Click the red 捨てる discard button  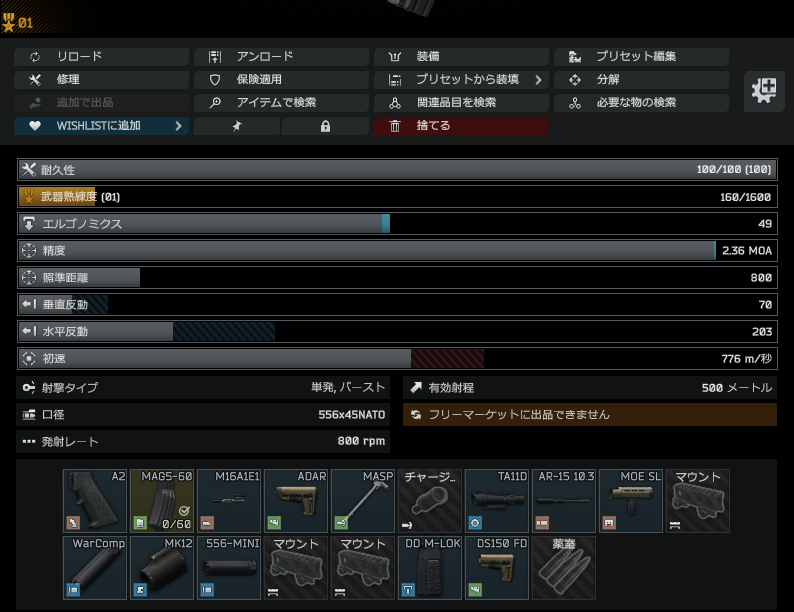pos(461,126)
